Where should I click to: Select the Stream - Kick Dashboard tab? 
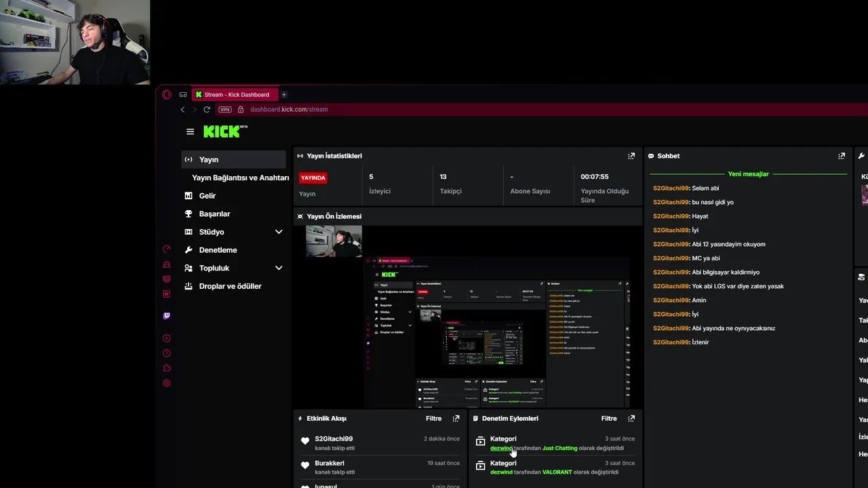pos(235,94)
